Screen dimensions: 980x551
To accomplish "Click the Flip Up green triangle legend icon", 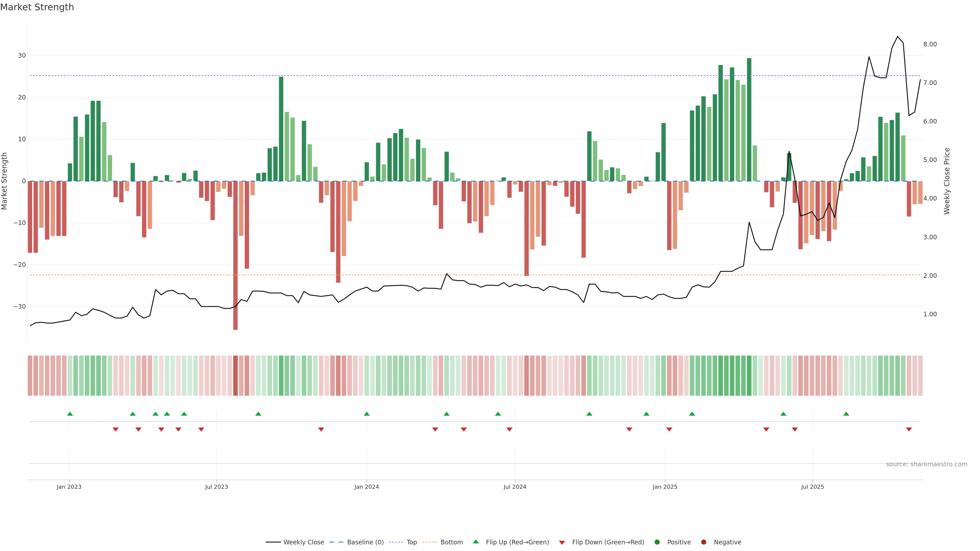I will (475, 542).
